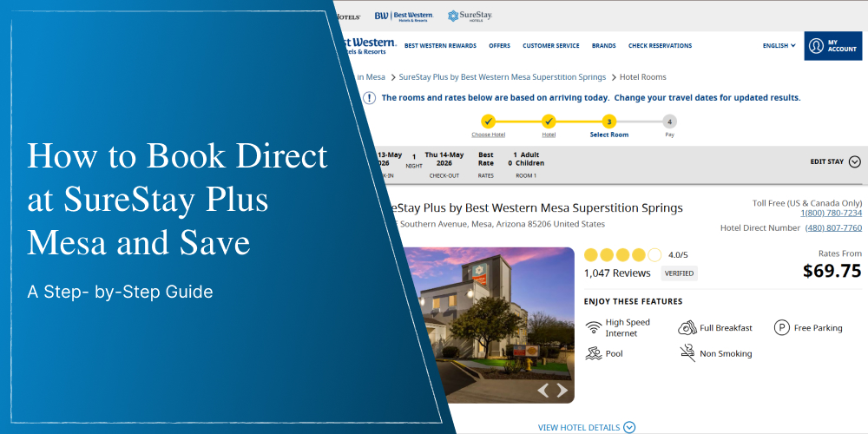The image size is (868, 434).
Task: Click the Full Breakfast icon
Action: coord(687,328)
